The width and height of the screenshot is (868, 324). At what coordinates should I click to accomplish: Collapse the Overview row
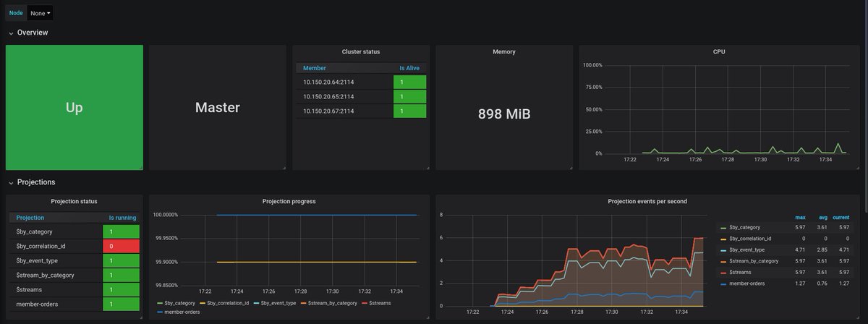point(33,33)
